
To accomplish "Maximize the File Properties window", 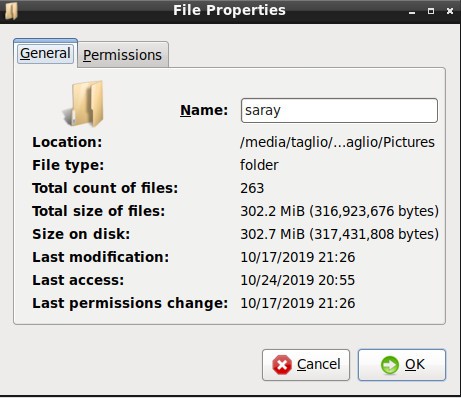I will coord(431,11).
